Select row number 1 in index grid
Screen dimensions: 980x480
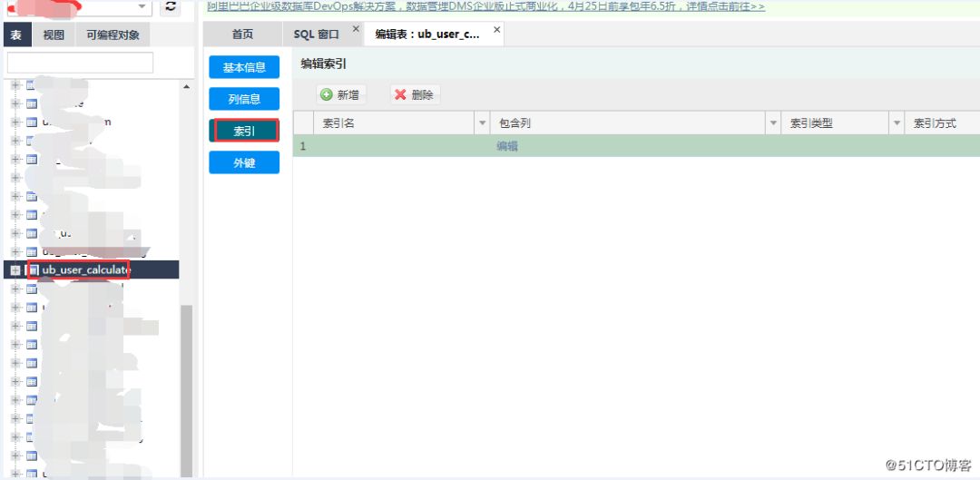303,146
